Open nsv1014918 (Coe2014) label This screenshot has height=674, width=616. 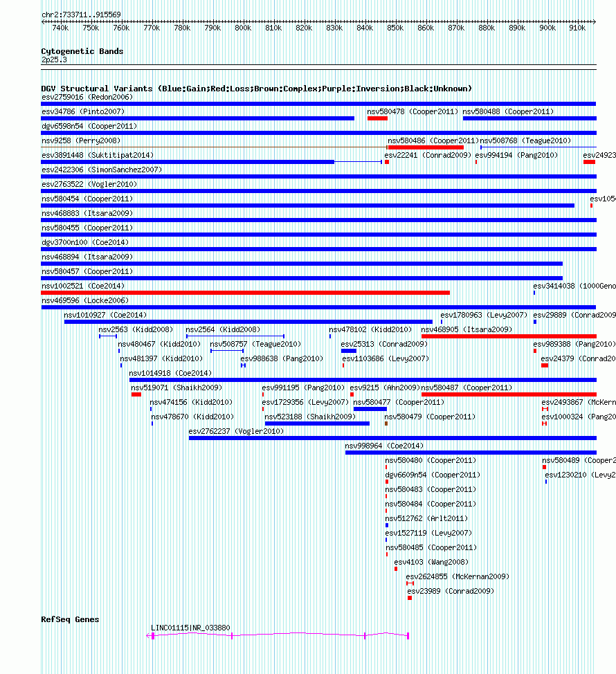pos(171,373)
